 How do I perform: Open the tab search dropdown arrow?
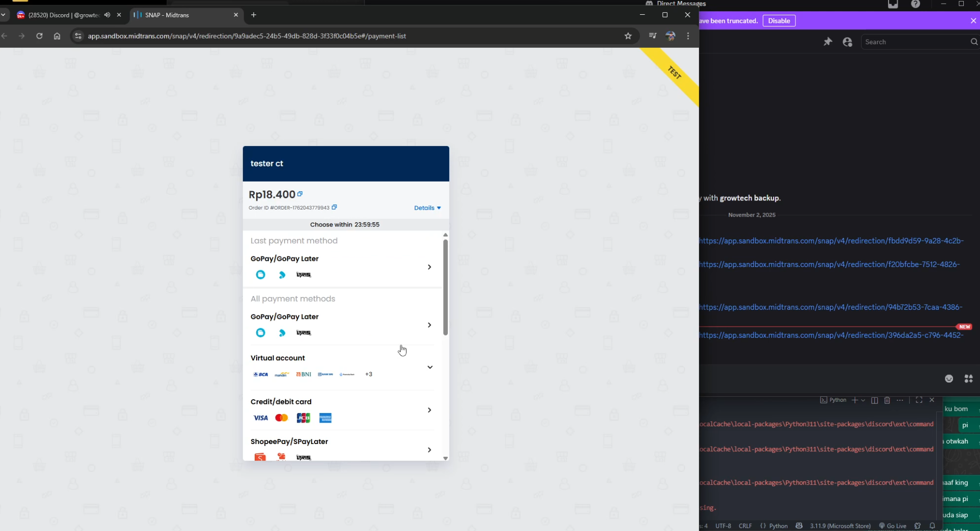coord(3,15)
